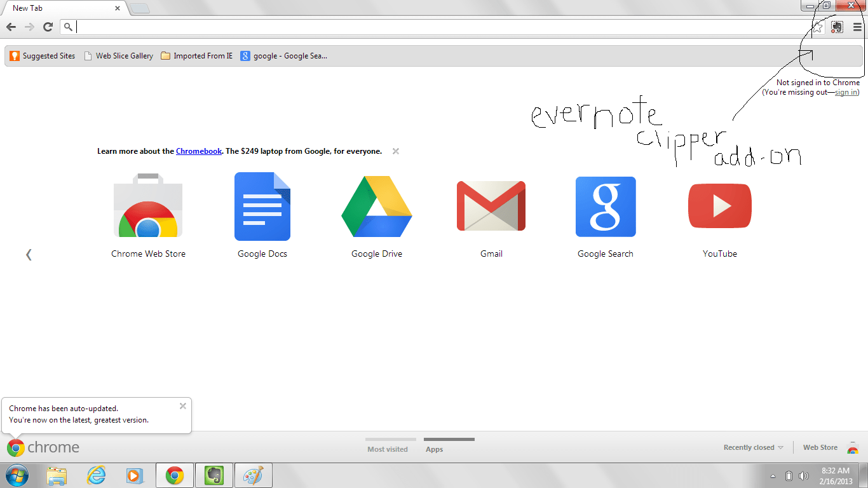Viewport: 868px width, 488px height.
Task: Open a new tab button
Action: click(140, 8)
